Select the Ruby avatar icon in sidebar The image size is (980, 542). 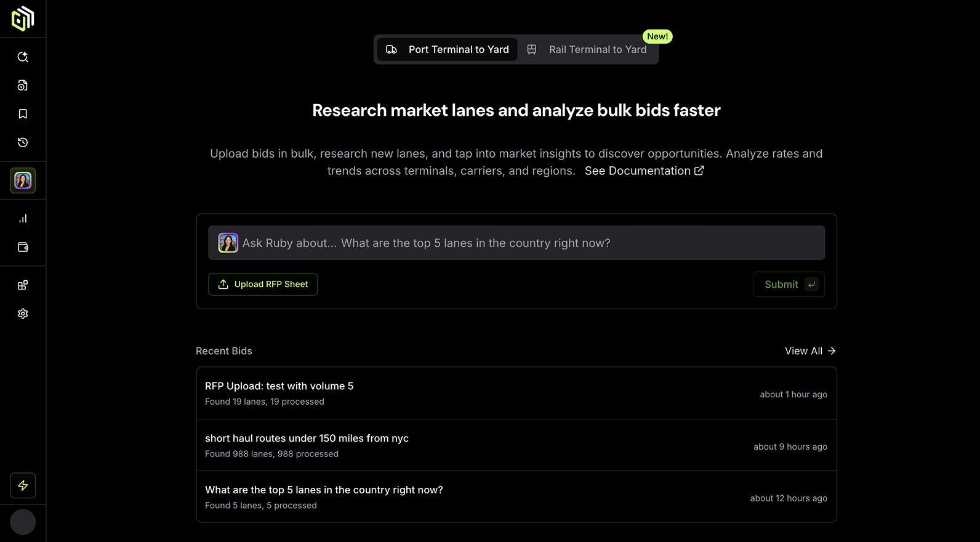pos(23,180)
